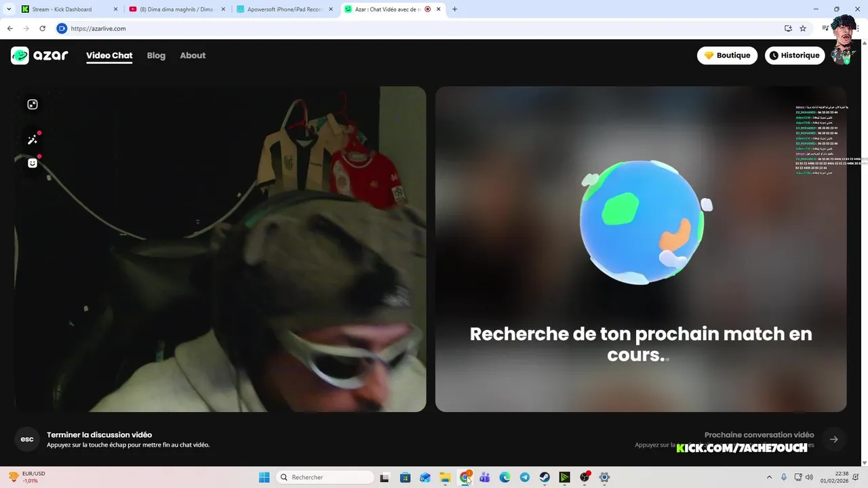Switch to Dima dima maghrib YouTube tab
Screen dimensions: 868x488
tap(177, 9)
